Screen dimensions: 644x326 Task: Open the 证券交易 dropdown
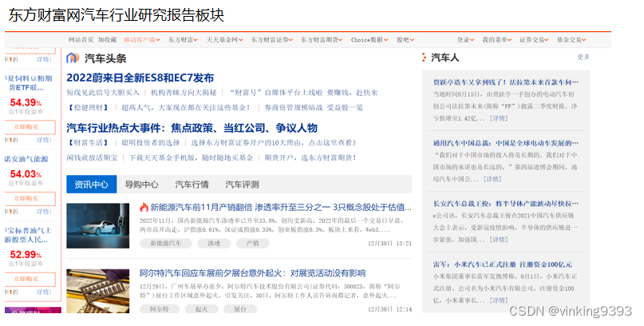tap(535, 40)
